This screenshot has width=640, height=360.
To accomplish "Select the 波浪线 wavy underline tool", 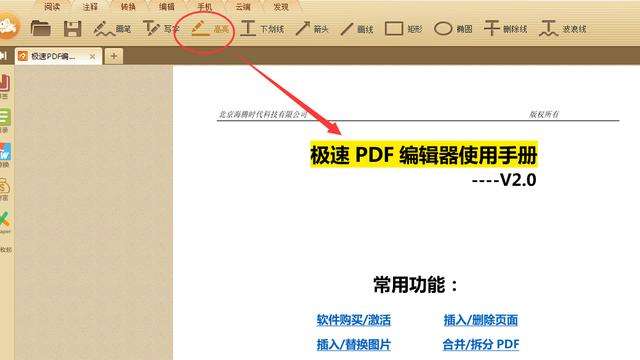I will click(562, 29).
